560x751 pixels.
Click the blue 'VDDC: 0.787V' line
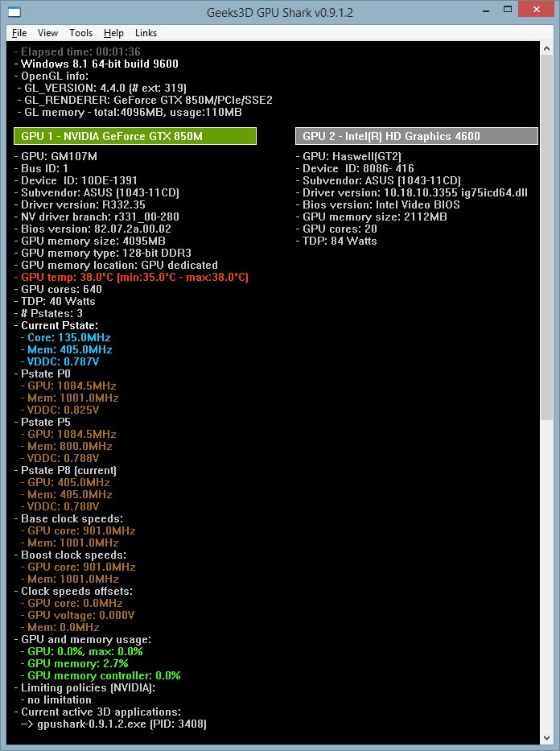coord(60,361)
